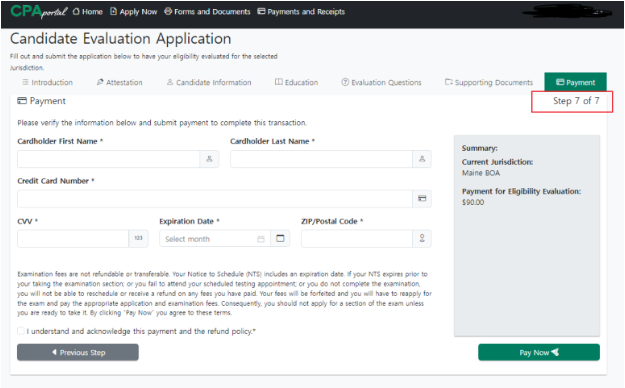625x388 pixels.
Task: Switch to the Supporting Documents tab
Action: coord(489,82)
